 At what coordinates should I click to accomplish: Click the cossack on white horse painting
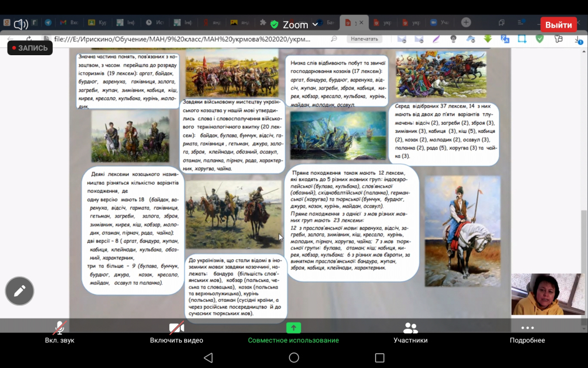pos(462,231)
